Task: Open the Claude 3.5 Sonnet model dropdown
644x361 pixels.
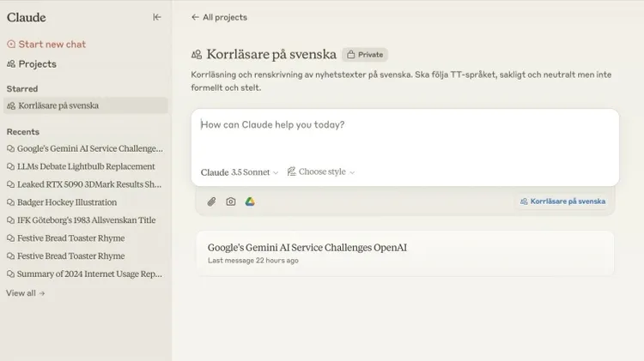Action: pyautogui.click(x=240, y=172)
